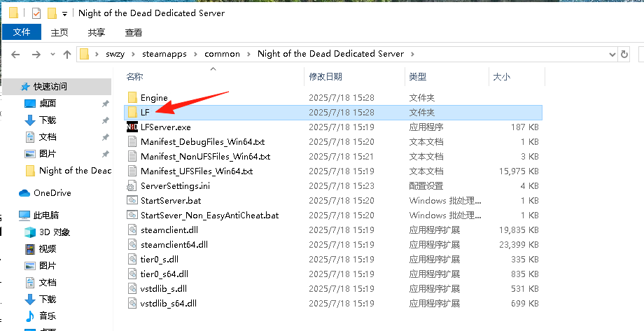This screenshot has height=331, width=644.
Task: Refresh the current folder view
Action: point(624,54)
